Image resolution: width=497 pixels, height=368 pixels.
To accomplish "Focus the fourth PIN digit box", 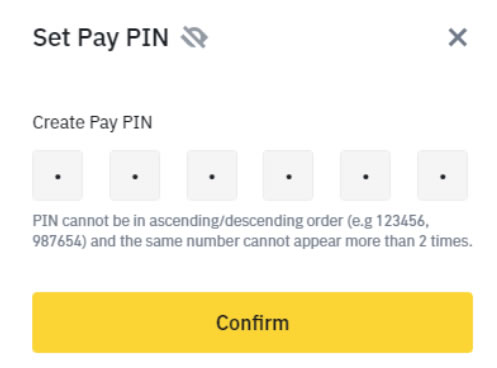I will point(288,175).
